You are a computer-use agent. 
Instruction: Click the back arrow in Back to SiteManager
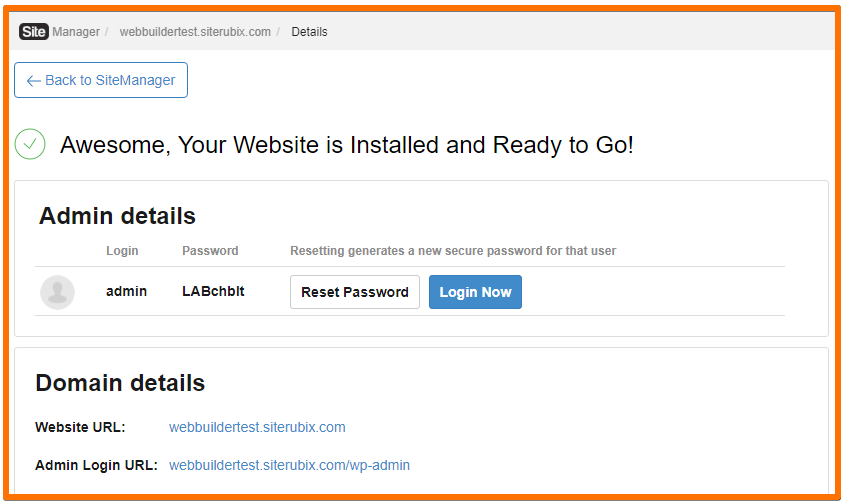pyautogui.click(x=33, y=81)
